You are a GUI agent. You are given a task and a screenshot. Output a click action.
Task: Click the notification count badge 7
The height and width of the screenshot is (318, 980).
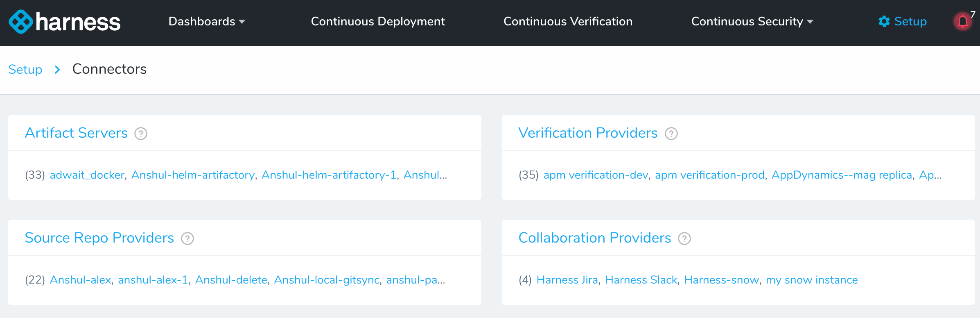point(973,14)
